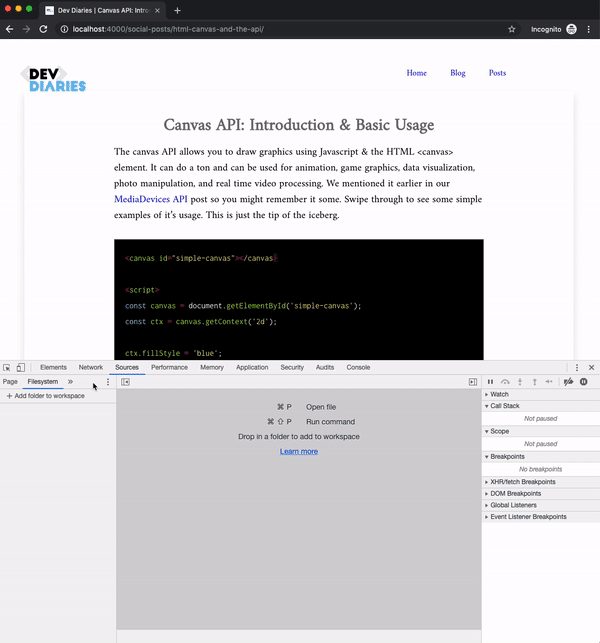Open the Security tab

(292, 367)
